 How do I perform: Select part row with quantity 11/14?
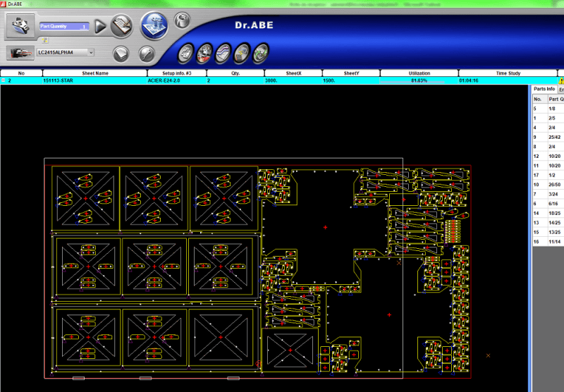tap(548, 242)
